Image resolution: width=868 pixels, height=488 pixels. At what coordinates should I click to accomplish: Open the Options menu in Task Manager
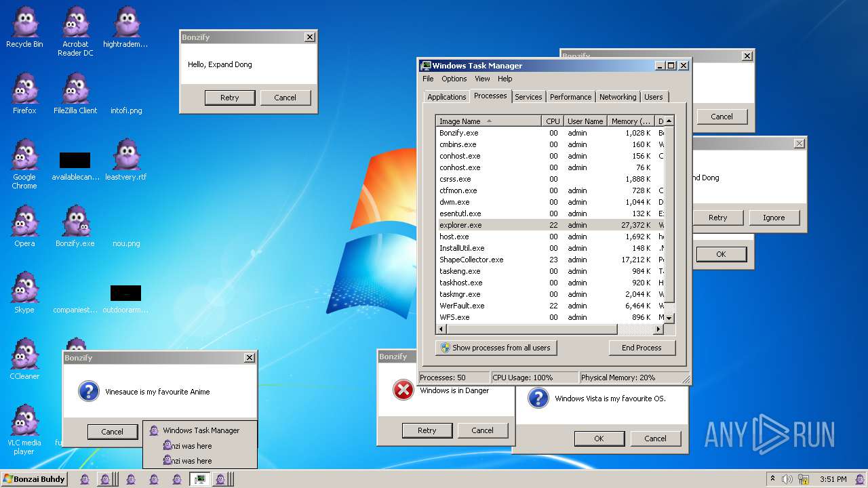[454, 79]
